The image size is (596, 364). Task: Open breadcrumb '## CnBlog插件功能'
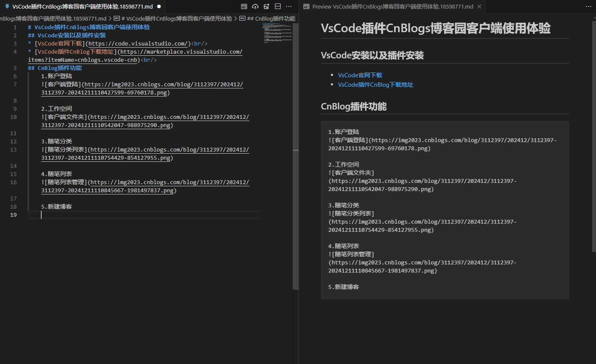click(x=267, y=18)
